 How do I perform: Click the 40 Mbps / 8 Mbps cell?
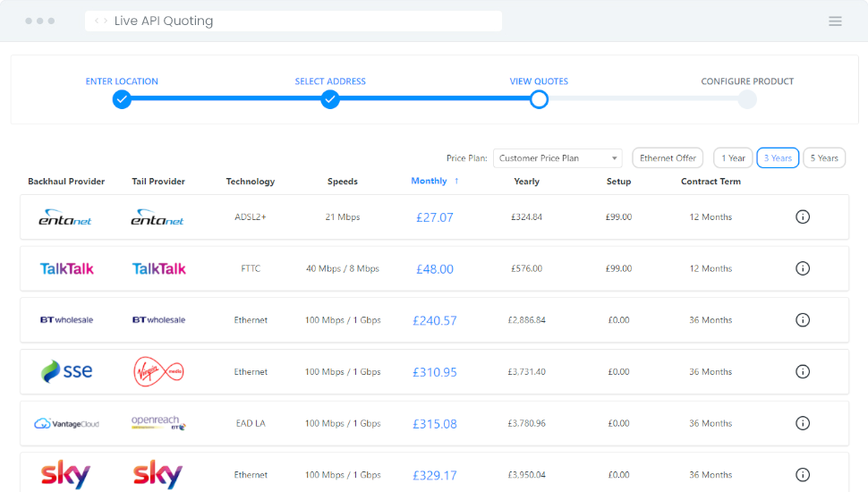pyautogui.click(x=343, y=268)
